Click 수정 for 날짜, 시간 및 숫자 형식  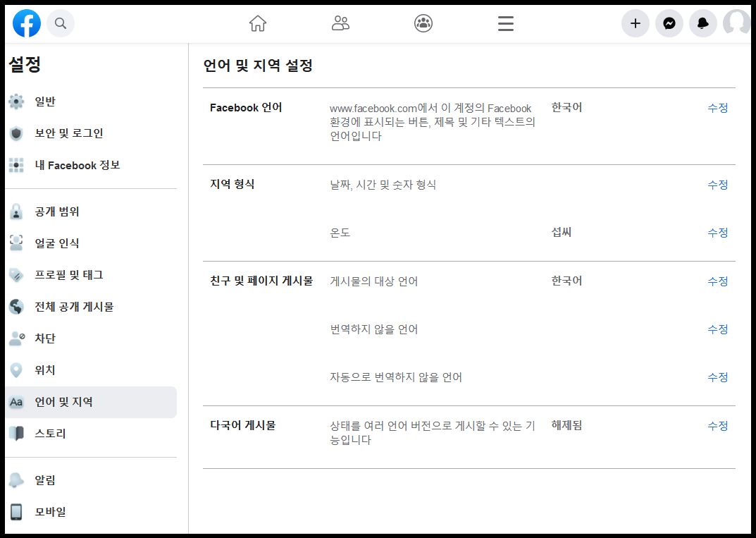(717, 185)
